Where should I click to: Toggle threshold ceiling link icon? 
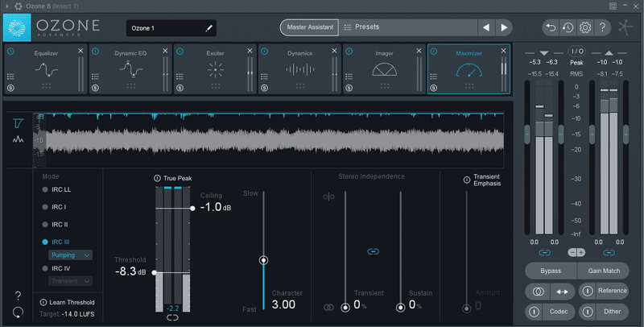[172, 317]
